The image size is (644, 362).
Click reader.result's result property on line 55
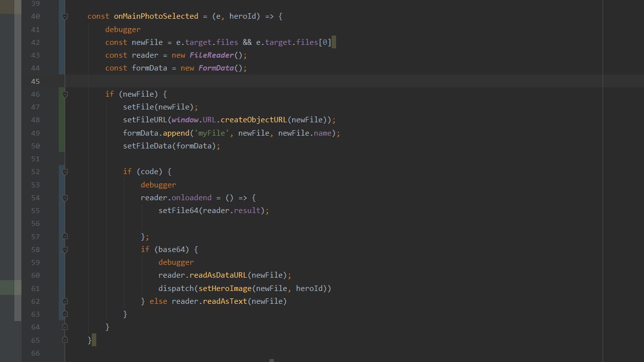(247, 211)
